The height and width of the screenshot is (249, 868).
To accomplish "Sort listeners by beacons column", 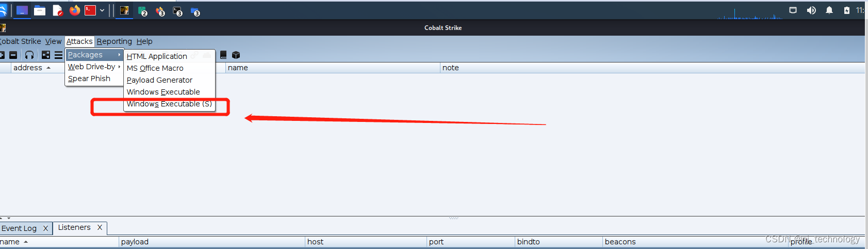I will pos(696,242).
